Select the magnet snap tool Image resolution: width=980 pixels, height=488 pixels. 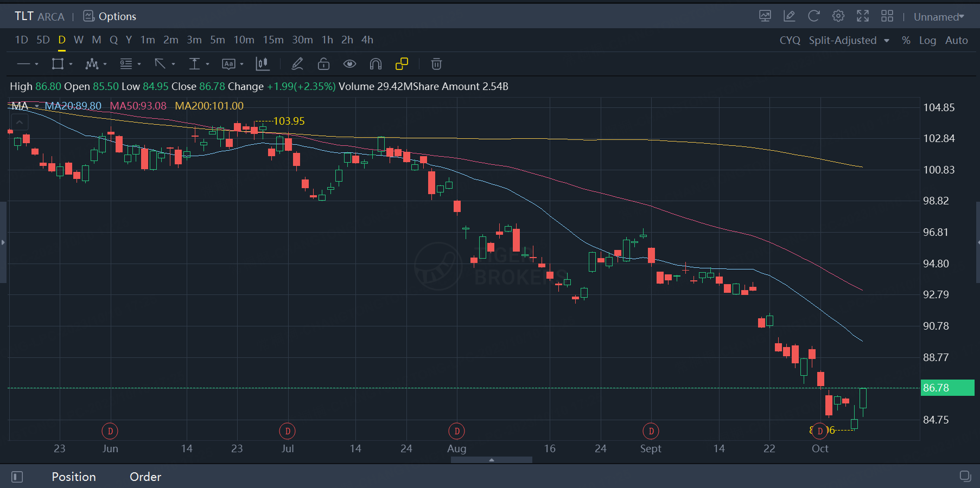(376, 65)
